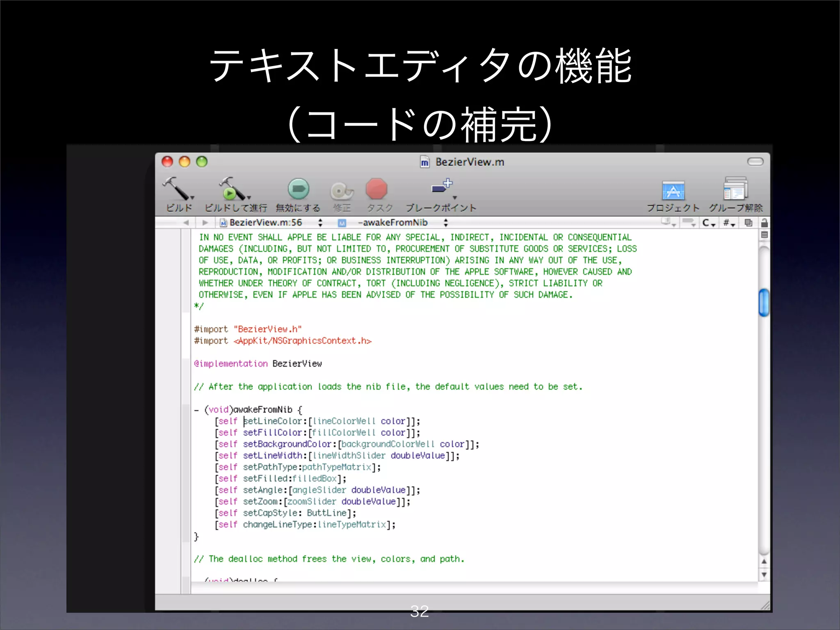Click the BezierView.m title document icon
This screenshot has width=840, height=630.
pyautogui.click(x=425, y=162)
